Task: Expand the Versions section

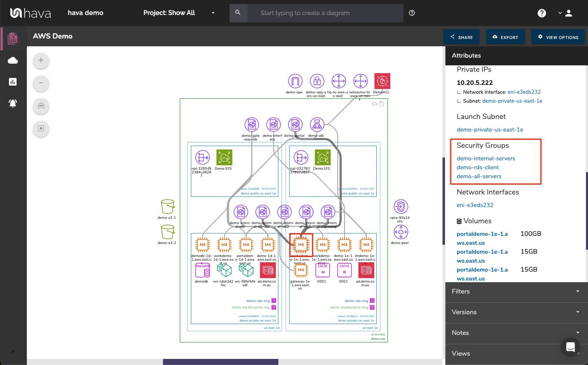Action: [516, 312]
